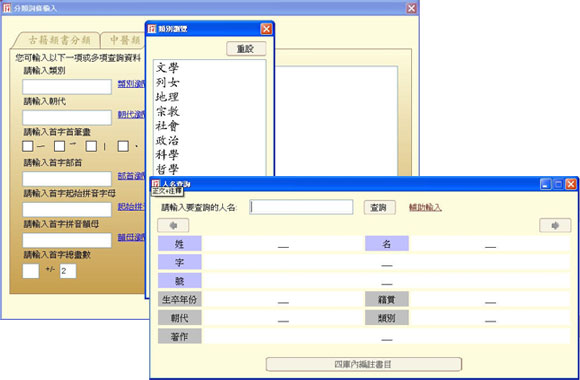Check the horizontal stroke (一) checkbox
This screenshot has height=380, width=580.
coord(28,146)
